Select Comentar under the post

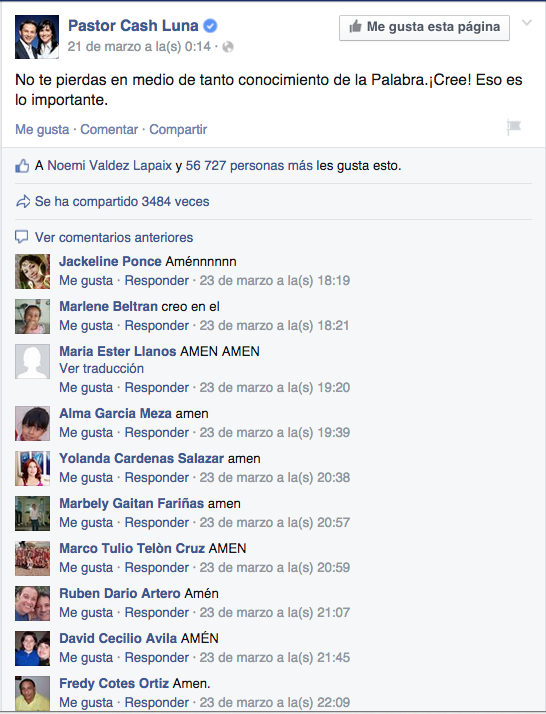pyautogui.click(x=109, y=129)
